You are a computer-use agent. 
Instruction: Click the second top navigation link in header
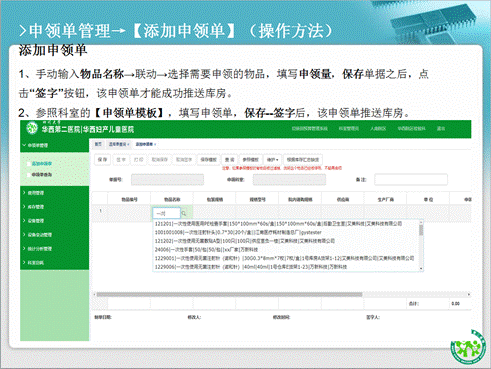(x=349, y=128)
